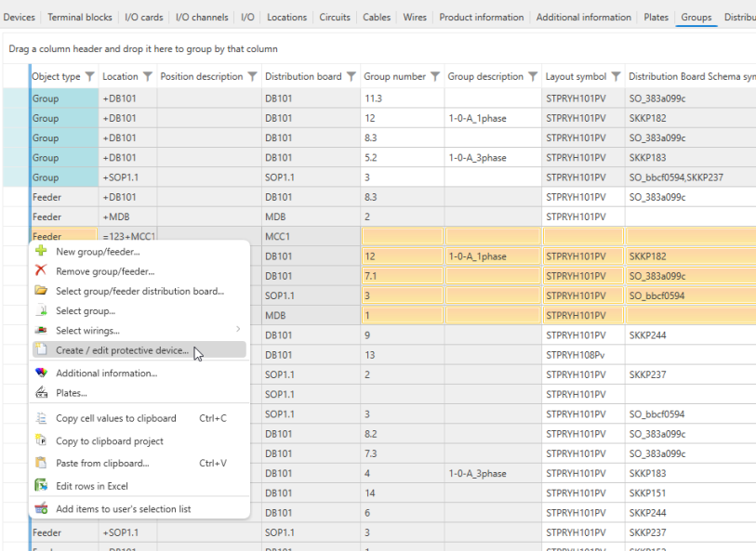Click the Plates icon in context menu
This screenshot has width=756, height=551.
pos(40,393)
